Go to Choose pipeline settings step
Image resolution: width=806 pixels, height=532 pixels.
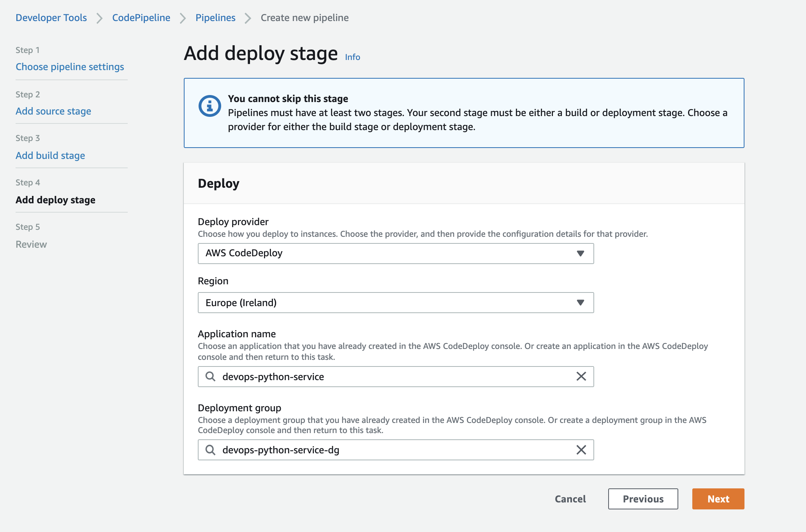coord(70,67)
